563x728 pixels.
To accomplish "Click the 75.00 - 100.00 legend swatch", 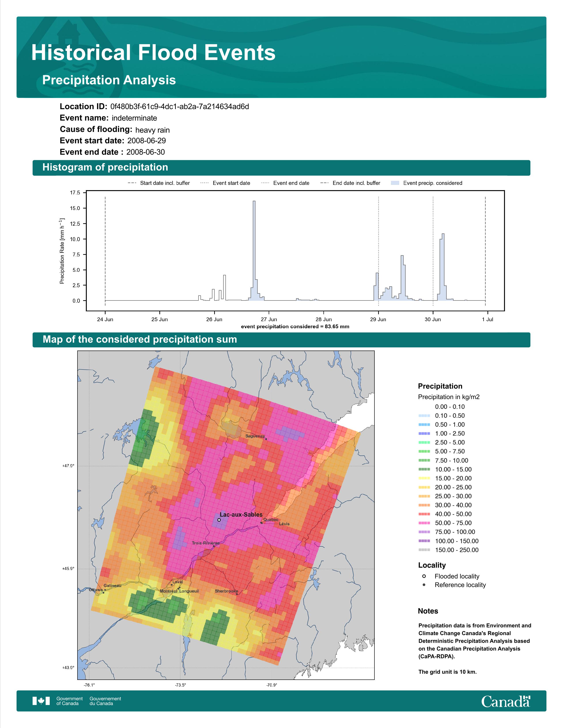I will click(424, 532).
